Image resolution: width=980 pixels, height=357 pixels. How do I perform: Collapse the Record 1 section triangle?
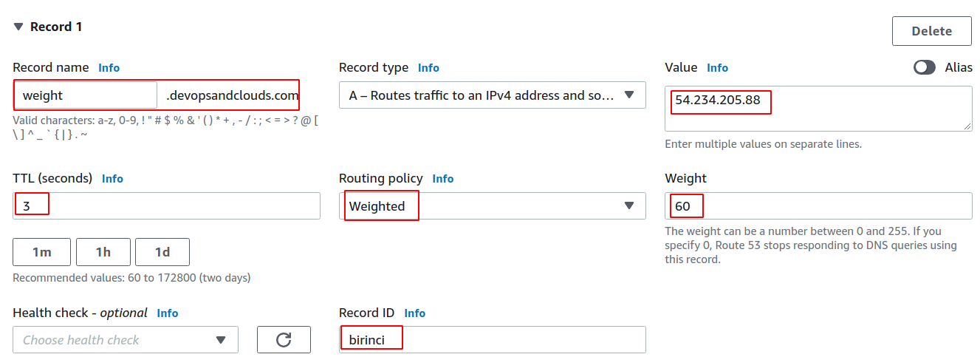click(18, 27)
